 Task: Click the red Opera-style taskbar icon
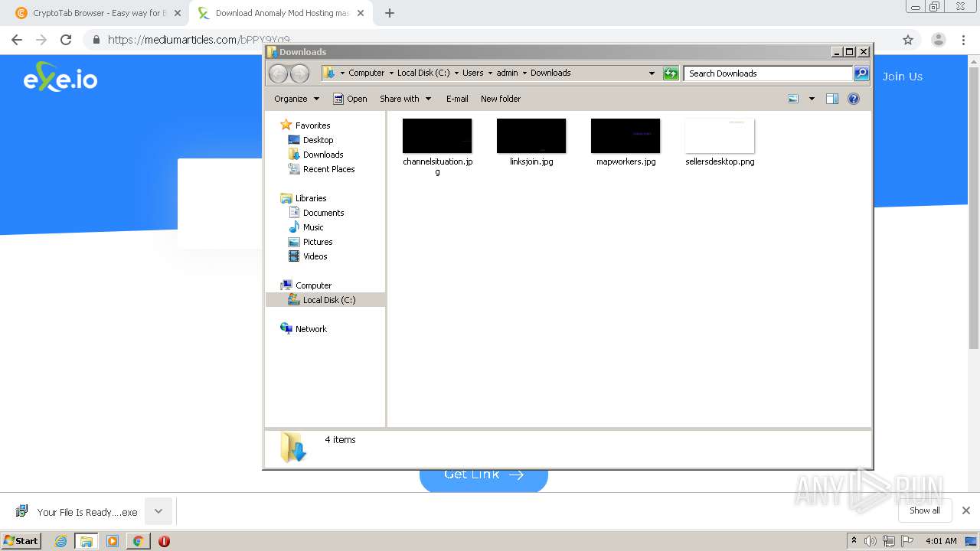tap(164, 541)
